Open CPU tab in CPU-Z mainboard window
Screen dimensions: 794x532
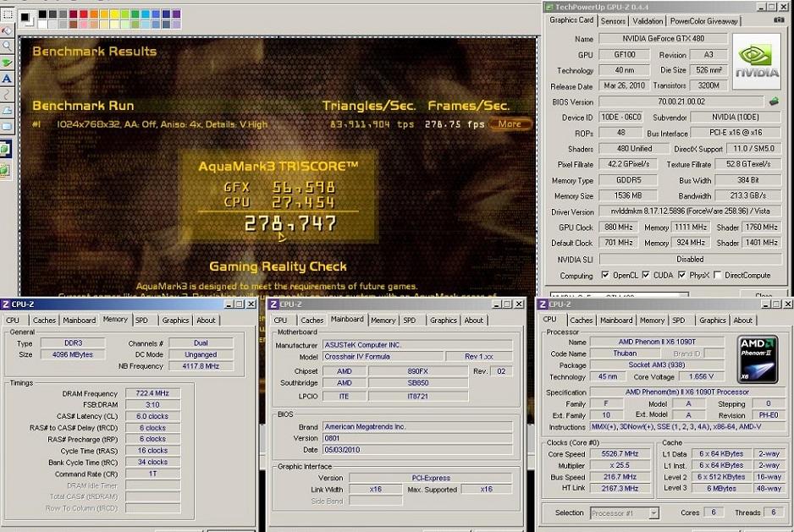coord(280,320)
